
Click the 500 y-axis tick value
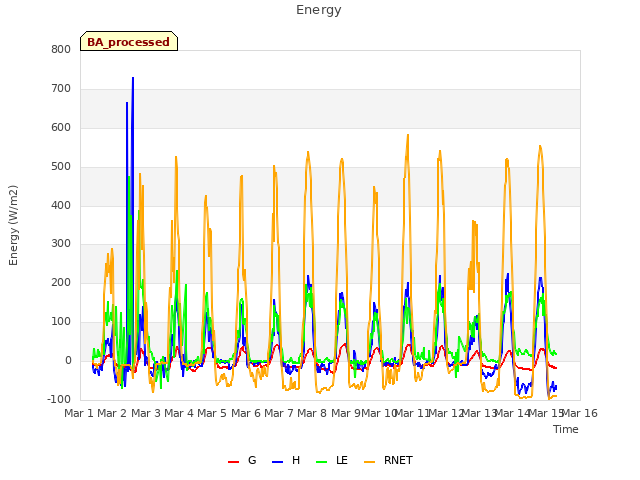61,167
